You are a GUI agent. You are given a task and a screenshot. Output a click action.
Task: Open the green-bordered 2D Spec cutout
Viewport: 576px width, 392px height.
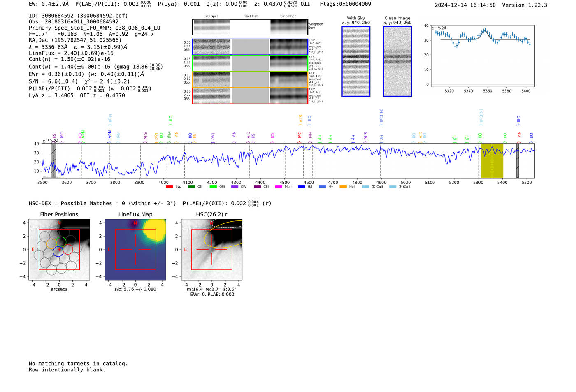pyautogui.click(x=212, y=63)
